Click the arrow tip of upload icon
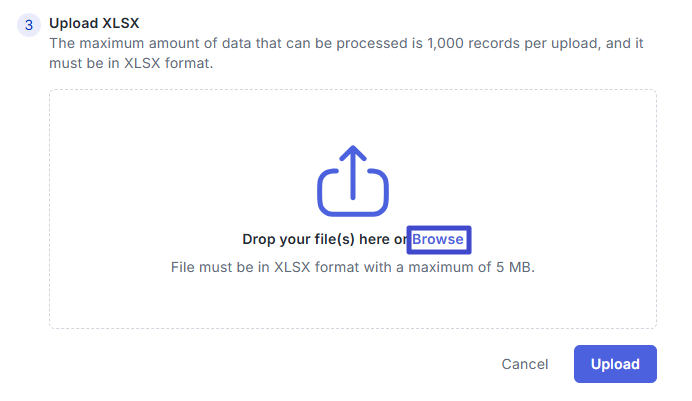 353,152
